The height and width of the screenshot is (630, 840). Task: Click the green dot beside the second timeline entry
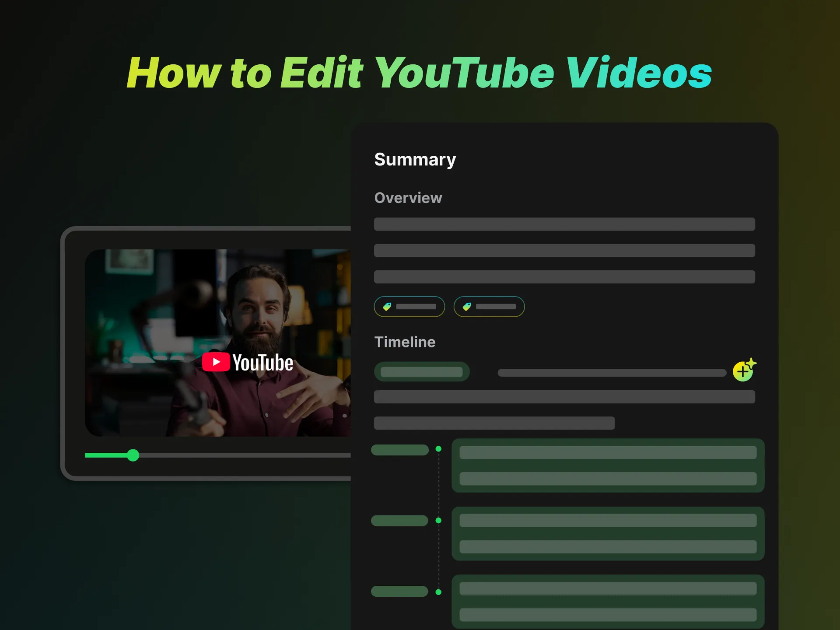(437, 520)
